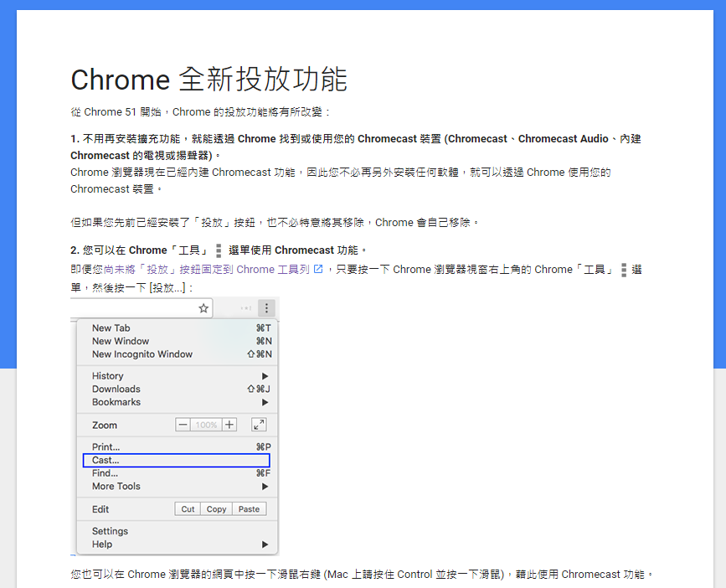Click the bookmark star icon in address bar
726x588 pixels.
pyautogui.click(x=203, y=308)
